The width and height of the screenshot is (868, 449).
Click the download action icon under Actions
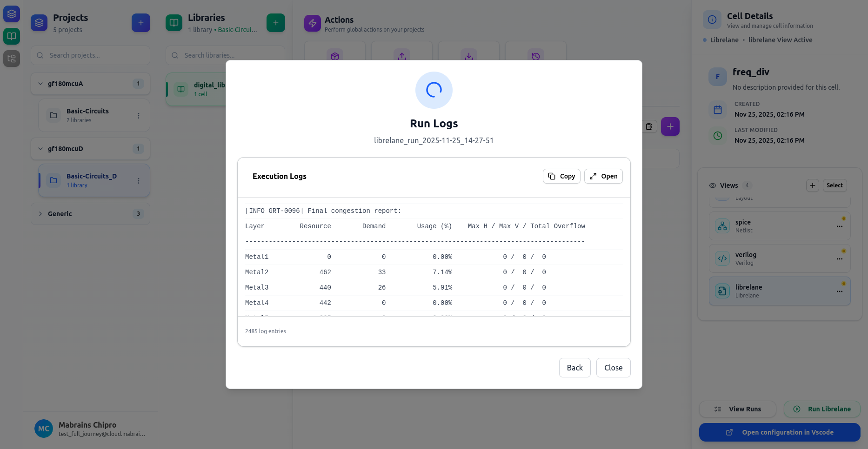[468, 56]
